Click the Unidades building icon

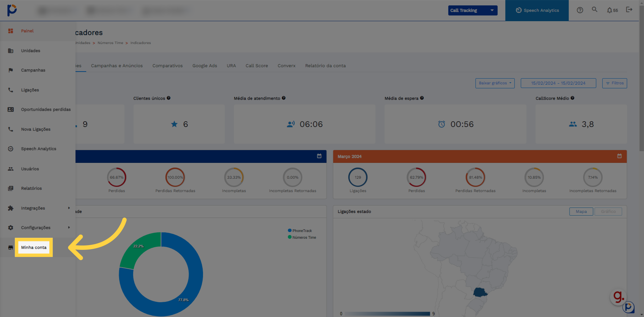[x=11, y=51]
